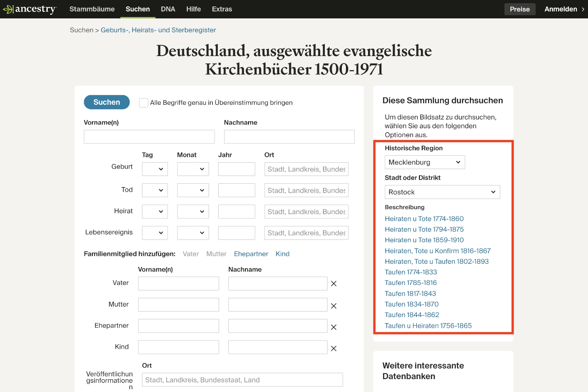Image resolution: width=588 pixels, height=392 pixels.
Task: Open the Hilfe menu
Action: (193, 9)
